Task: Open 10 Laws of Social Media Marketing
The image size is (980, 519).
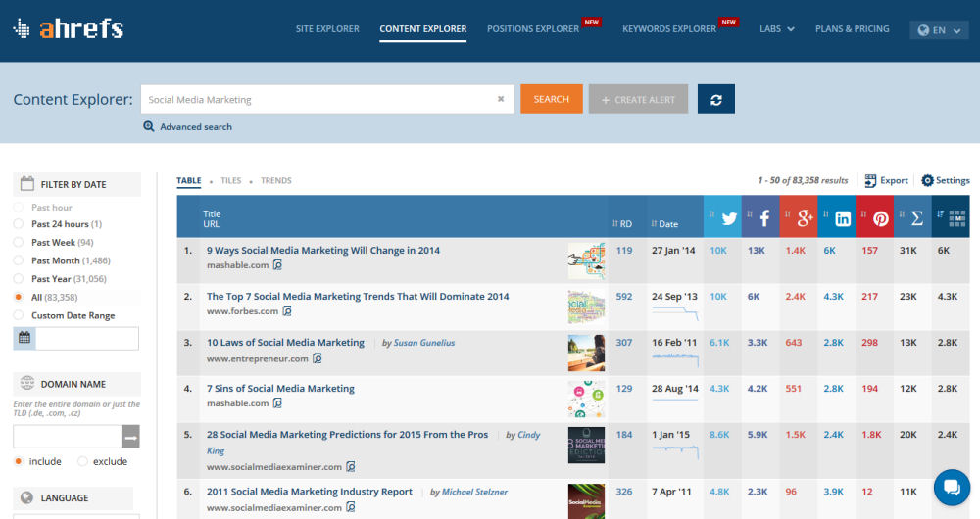Action: 285,343
